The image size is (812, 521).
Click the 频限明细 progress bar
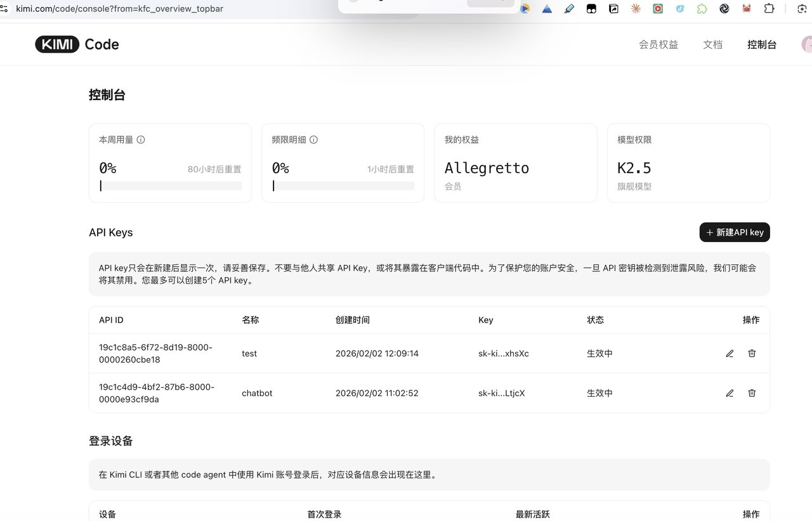coord(343,186)
